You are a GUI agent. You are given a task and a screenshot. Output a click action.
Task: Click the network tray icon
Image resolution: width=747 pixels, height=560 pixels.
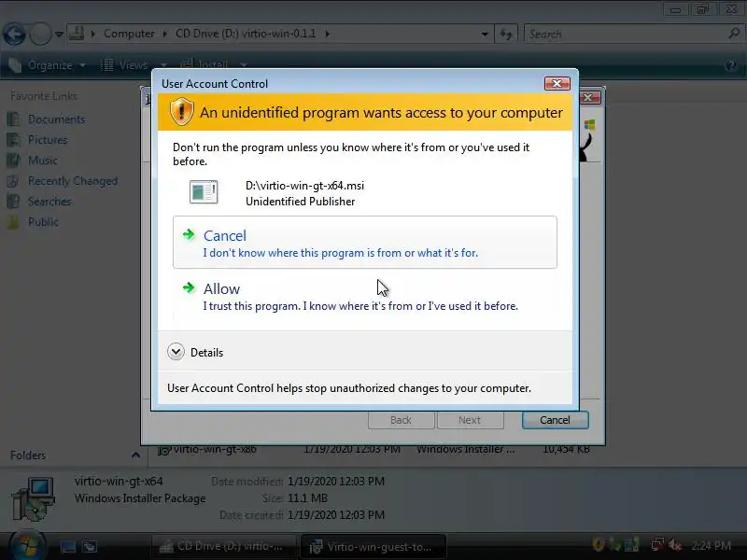pos(657,544)
